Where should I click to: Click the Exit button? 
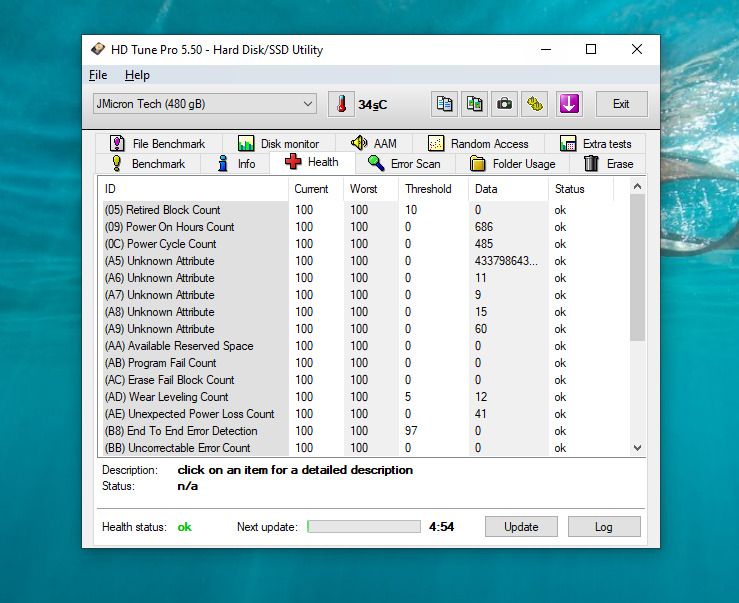[x=621, y=104]
